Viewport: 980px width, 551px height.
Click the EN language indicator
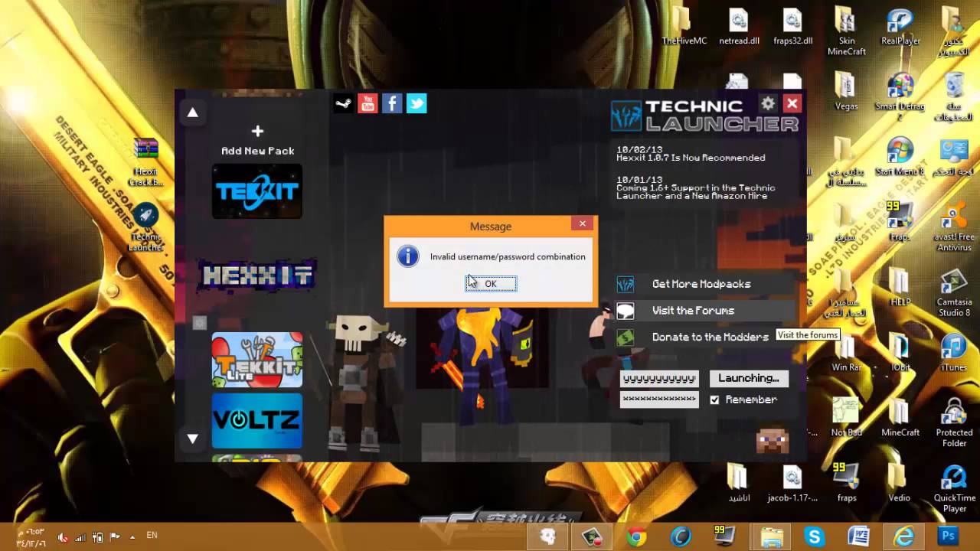(152, 536)
